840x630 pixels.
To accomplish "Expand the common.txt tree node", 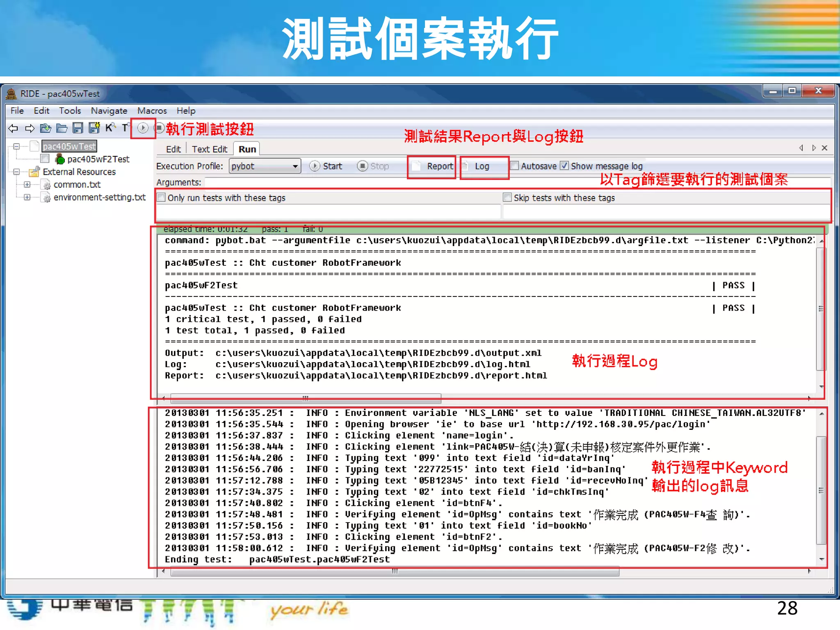I will (27, 185).
